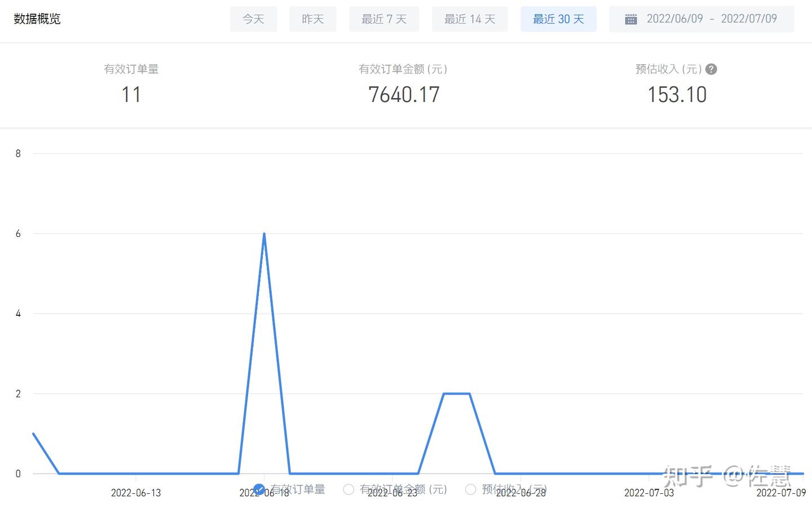
Task: Click the 预估收入 value 153.10
Action: tap(677, 95)
